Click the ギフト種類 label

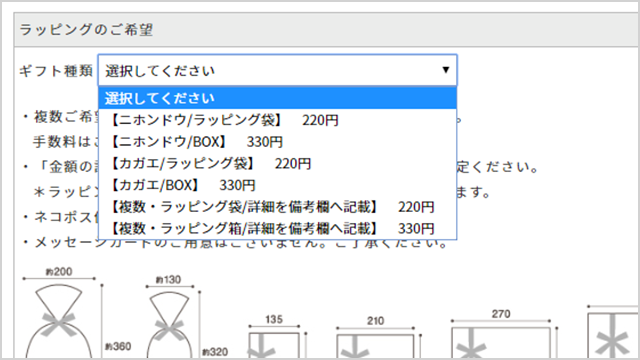(x=56, y=71)
